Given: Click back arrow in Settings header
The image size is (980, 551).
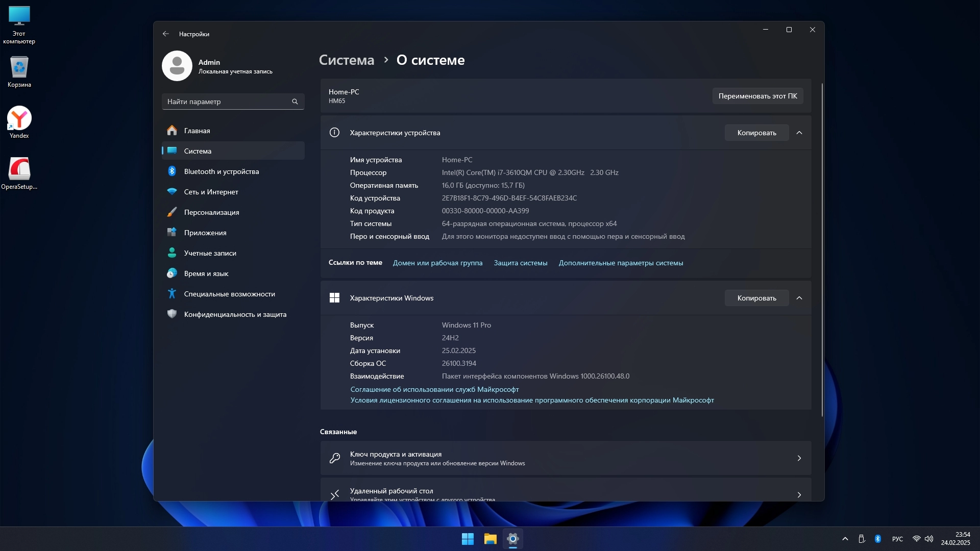Looking at the screenshot, I should point(165,34).
